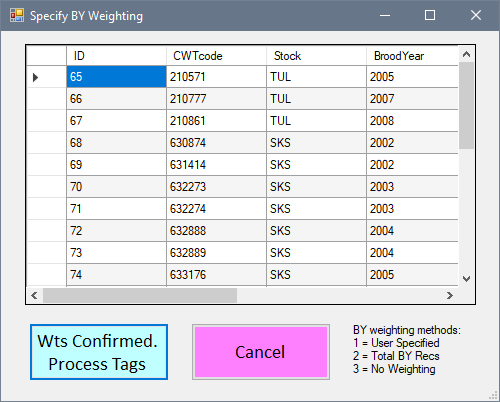
Task: Select the row header for row 73
Action: tap(47, 253)
